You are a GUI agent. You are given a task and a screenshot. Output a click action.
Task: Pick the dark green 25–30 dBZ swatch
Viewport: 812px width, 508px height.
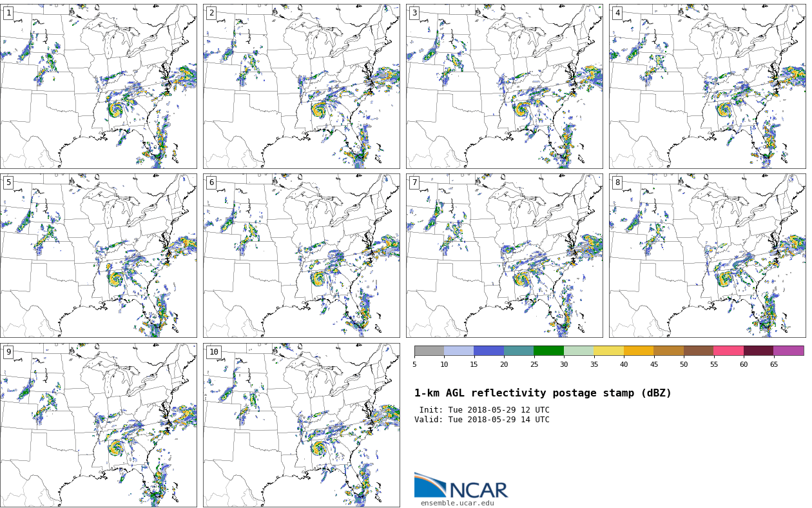(x=548, y=351)
